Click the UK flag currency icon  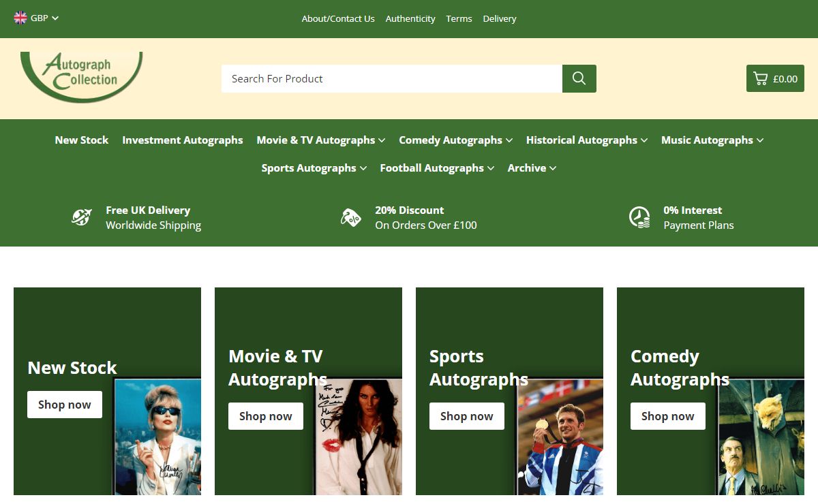tap(20, 18)
